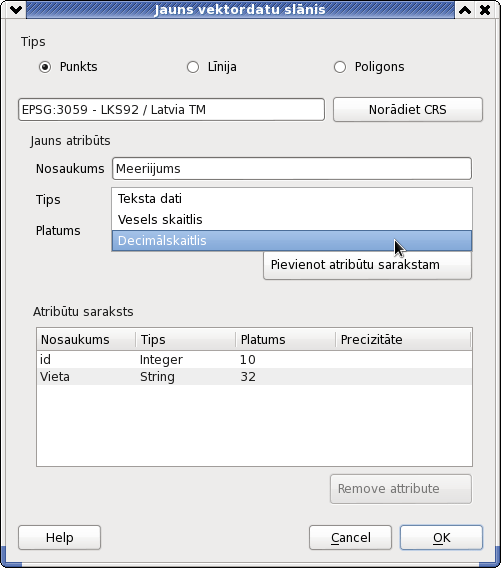Click the Help button
Screen dimensions: 501x568
[x=59, y=538]
